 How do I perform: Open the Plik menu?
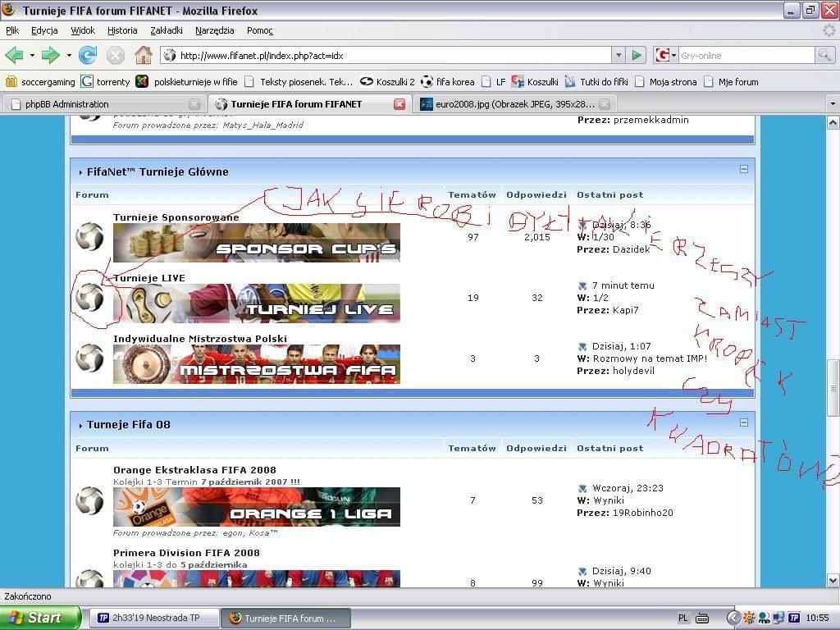coord(12,30)
